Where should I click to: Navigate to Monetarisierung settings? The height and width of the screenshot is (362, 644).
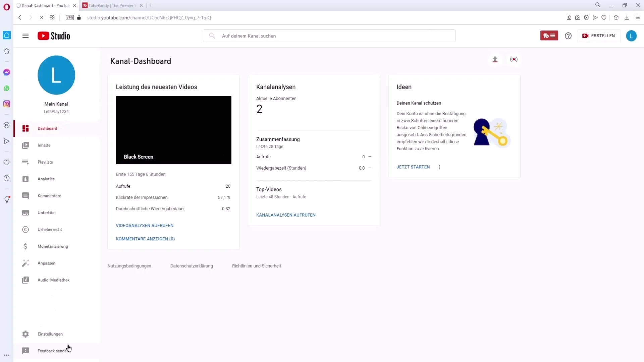[x=53, y=246]
